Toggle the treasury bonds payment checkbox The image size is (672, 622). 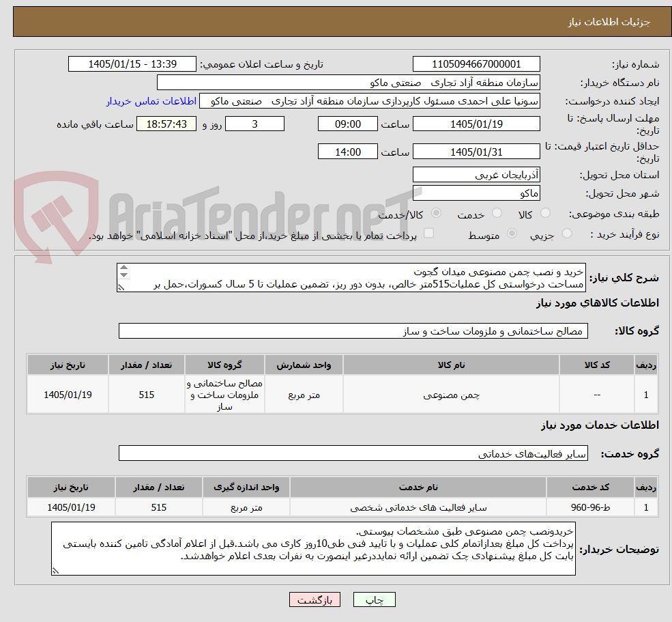point(428,234)
